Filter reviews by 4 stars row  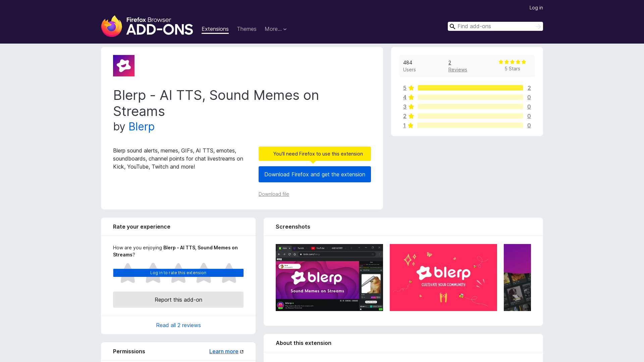(467, 97)
